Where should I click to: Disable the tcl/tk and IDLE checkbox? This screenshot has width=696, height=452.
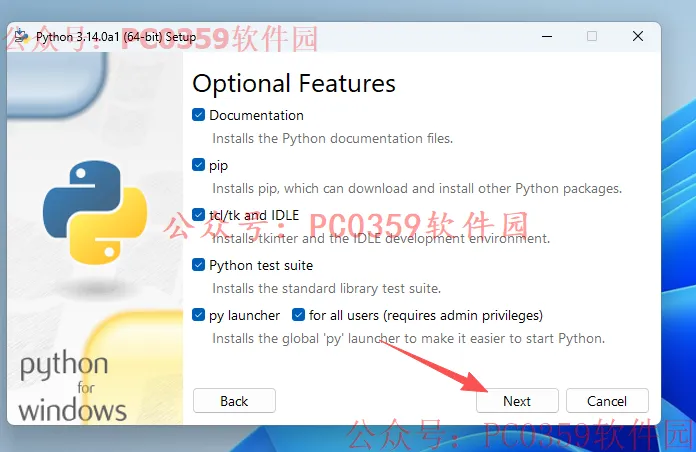(198, 215)
